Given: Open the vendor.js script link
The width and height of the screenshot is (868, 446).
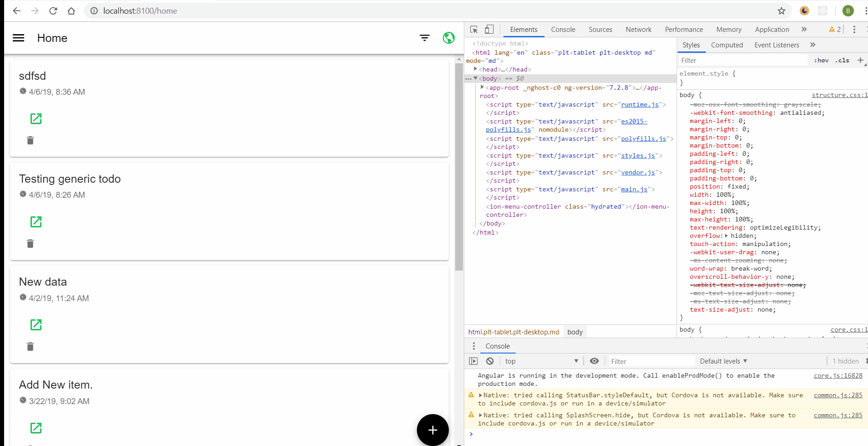Looking at the screenshot, I should pos(638,173).
